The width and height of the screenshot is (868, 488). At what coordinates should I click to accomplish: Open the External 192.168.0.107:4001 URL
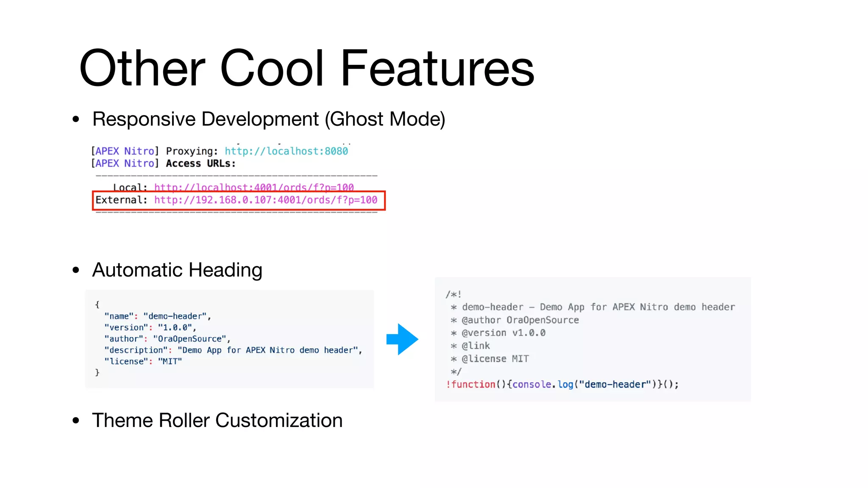pyautogui.click(x=266, y=200)
